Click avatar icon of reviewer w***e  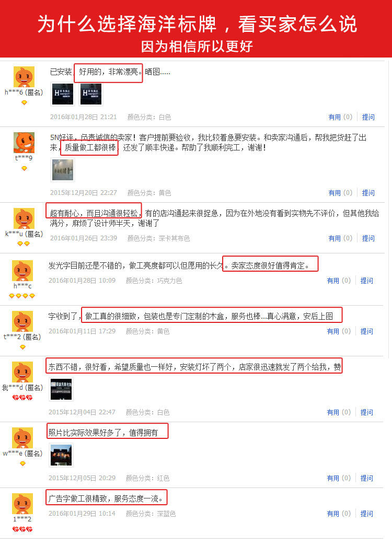click(x=22, y=438)
